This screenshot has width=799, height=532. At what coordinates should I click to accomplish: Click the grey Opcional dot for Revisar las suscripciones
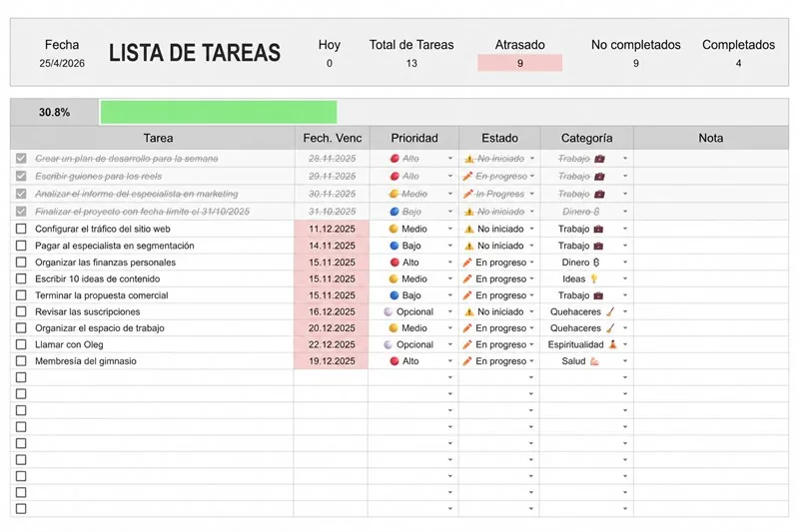(x=389, y=311)
